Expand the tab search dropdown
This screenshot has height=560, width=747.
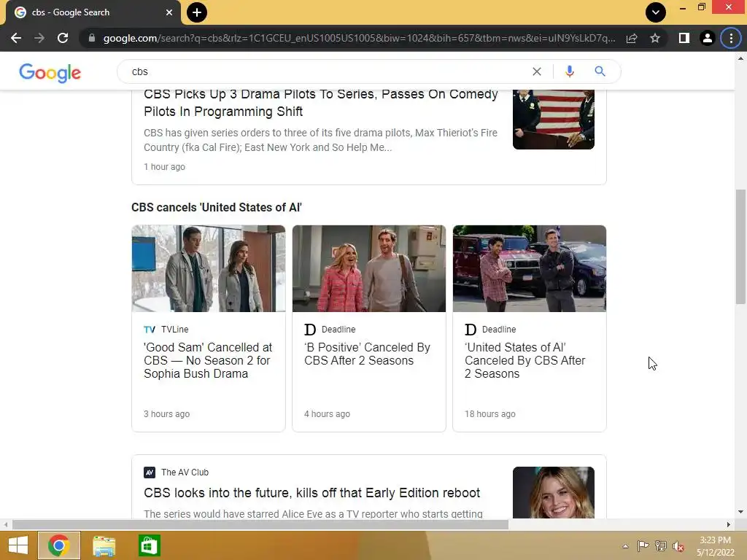[656, 12]
